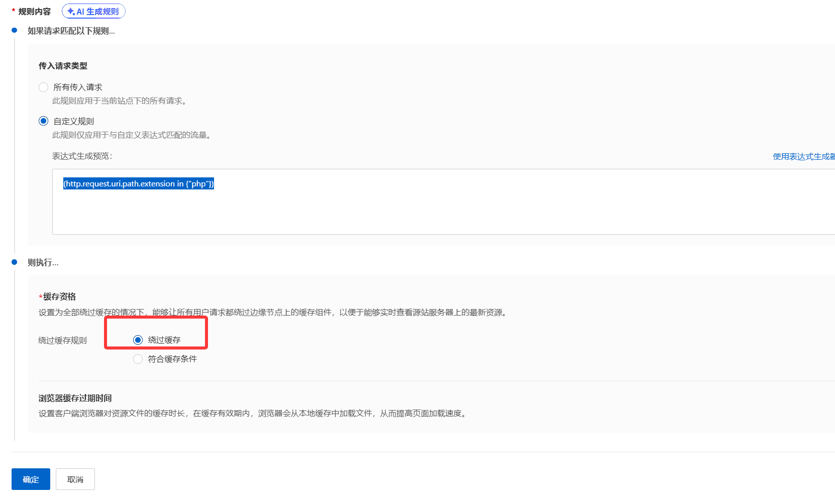The image size is (835, 504).
Task: Click the 绕过缓存规则 field label
Action: pyautogui.click(x=62, y=341)
